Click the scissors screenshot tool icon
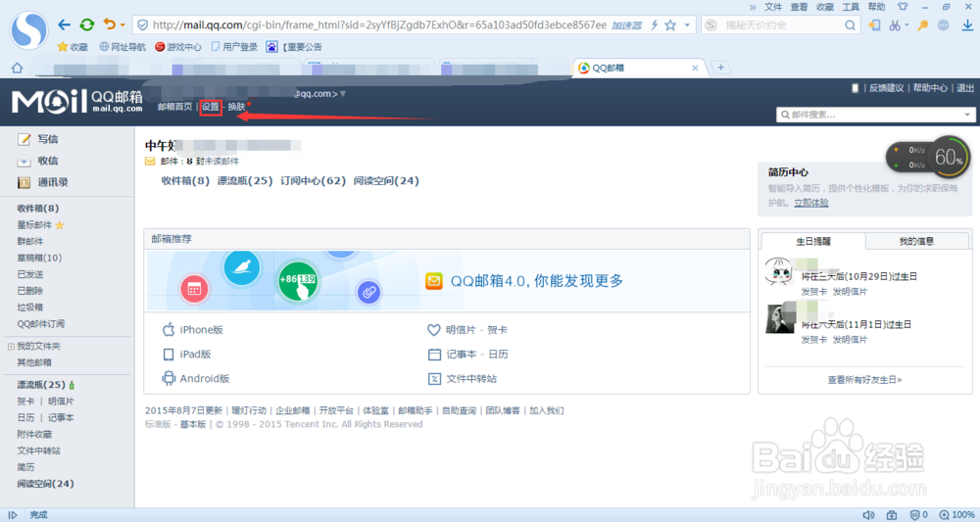This screenshot has height=522, width=980. click(x=896, y=25)
